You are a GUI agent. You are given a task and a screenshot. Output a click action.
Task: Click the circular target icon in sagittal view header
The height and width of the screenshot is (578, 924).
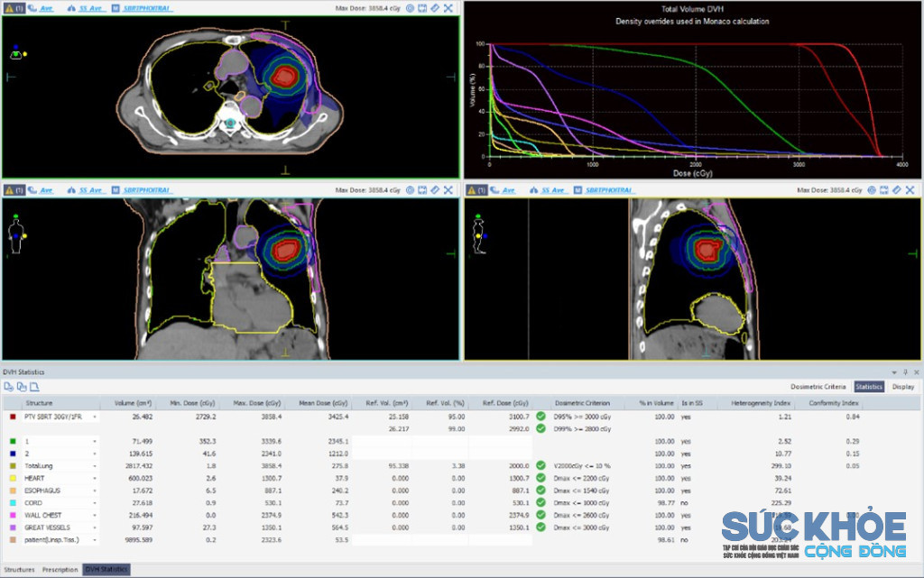pyautogui.click(x=872, y=190)
